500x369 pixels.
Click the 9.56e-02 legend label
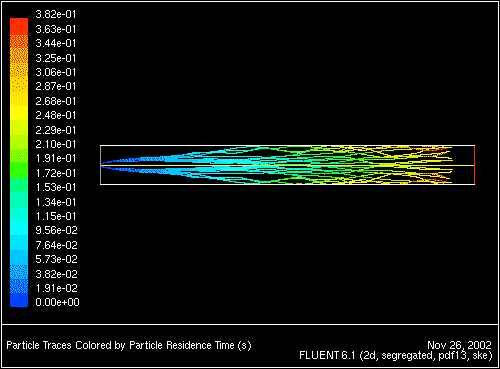click(56, 230)
